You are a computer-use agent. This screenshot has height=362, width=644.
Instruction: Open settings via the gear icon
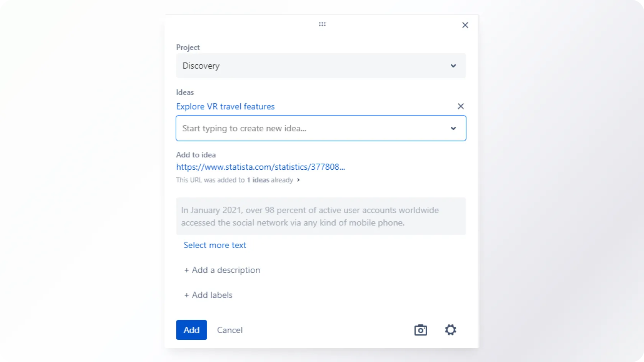tap(450, 330)
